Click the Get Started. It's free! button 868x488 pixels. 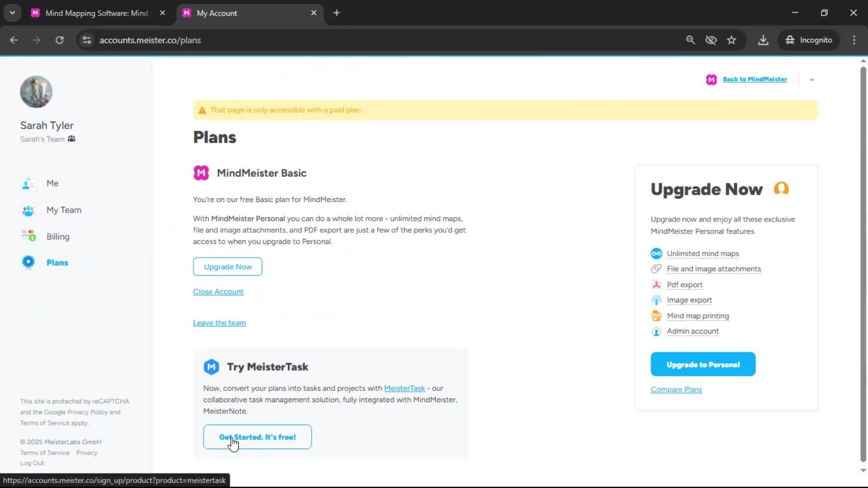click(x=257, y=437)
